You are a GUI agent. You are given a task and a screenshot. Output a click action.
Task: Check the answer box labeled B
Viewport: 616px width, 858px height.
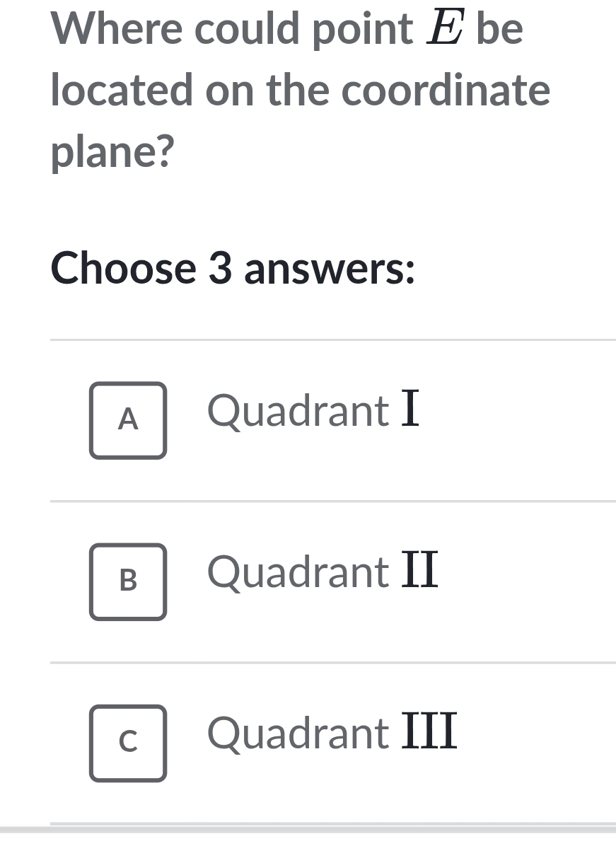[128, 581]
